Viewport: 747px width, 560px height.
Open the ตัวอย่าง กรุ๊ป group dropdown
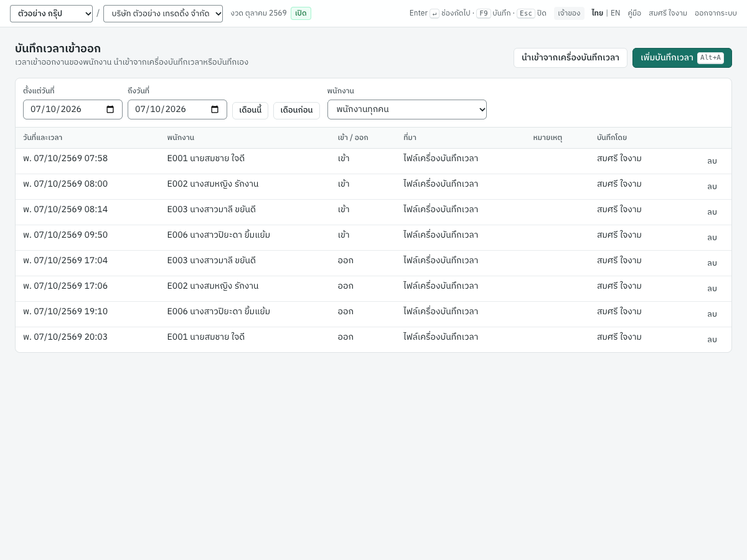pos(51,14)
